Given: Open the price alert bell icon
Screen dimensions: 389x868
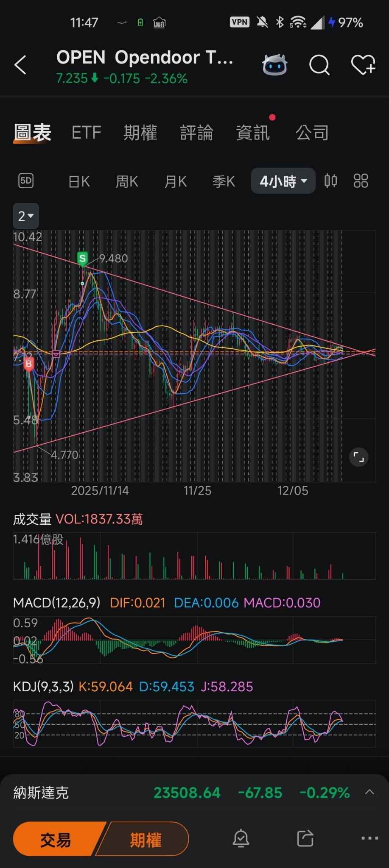Looking at the screenshot, I should [x=241, y=838].
